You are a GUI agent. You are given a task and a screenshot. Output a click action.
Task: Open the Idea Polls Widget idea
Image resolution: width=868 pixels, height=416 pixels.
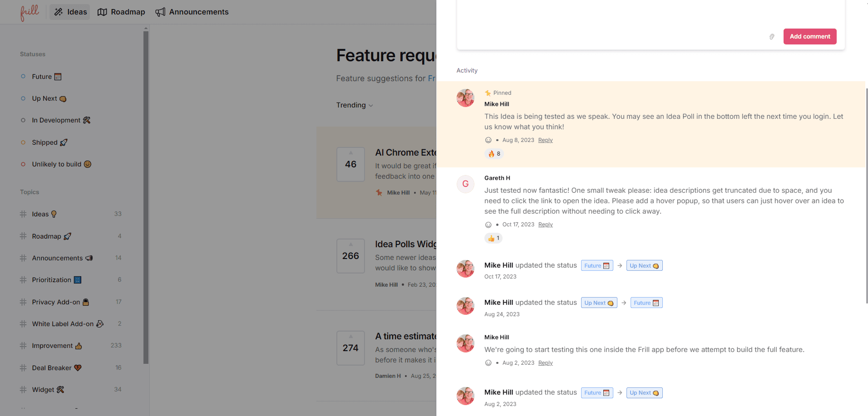click(405, 244)
